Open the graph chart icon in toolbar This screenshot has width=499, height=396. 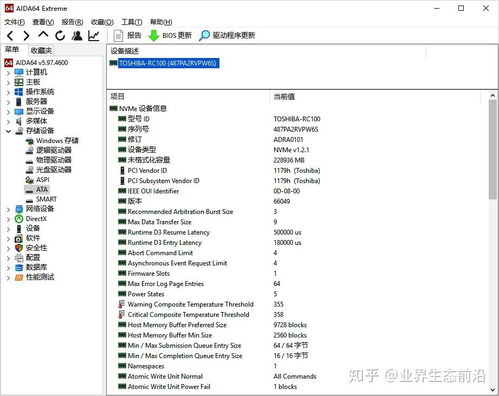pos(94,35)
